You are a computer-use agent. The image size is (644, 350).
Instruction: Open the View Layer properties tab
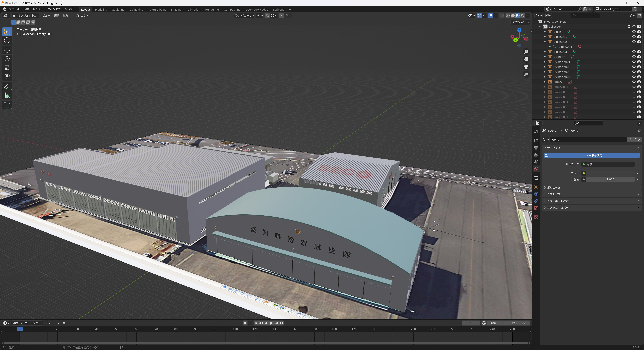click(536, 155)
